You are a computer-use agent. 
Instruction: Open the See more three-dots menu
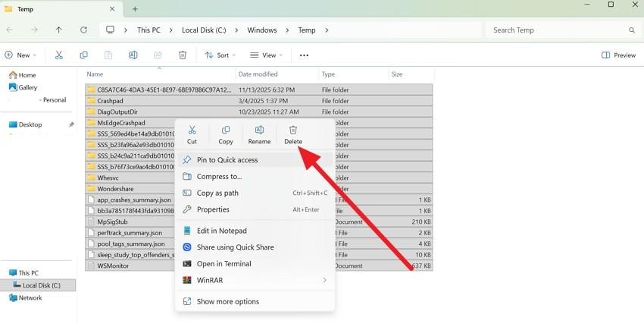tap(304, 55)
